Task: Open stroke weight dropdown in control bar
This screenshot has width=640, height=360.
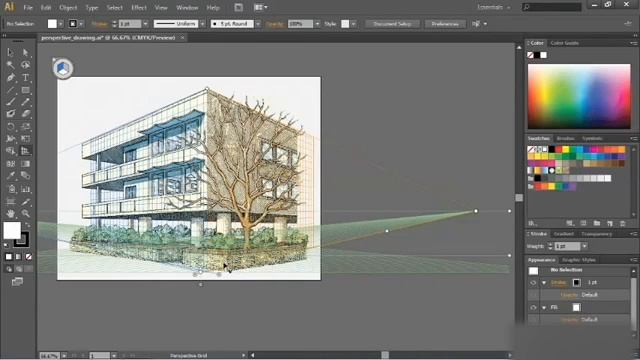Action: click(145, 24)
